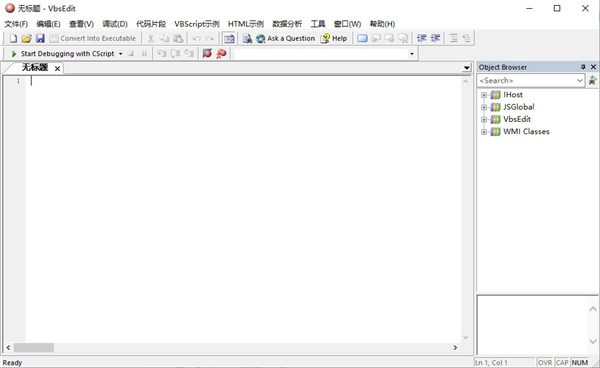Click the Step Out icon

(189, 54)
